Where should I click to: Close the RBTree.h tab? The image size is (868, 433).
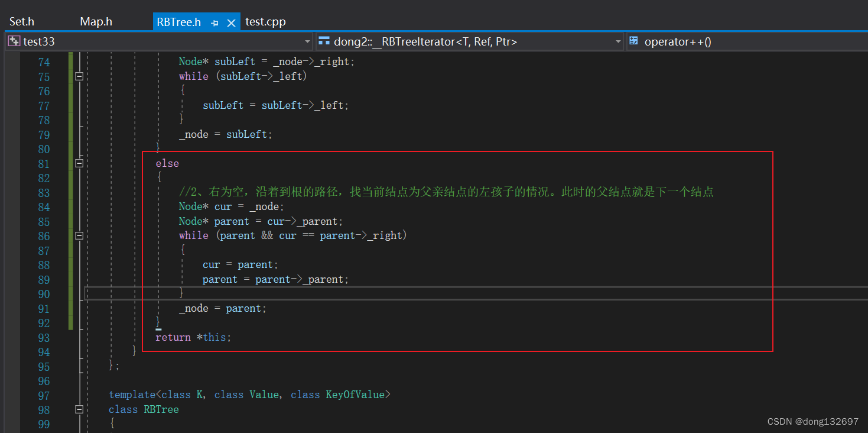(231, 22)
